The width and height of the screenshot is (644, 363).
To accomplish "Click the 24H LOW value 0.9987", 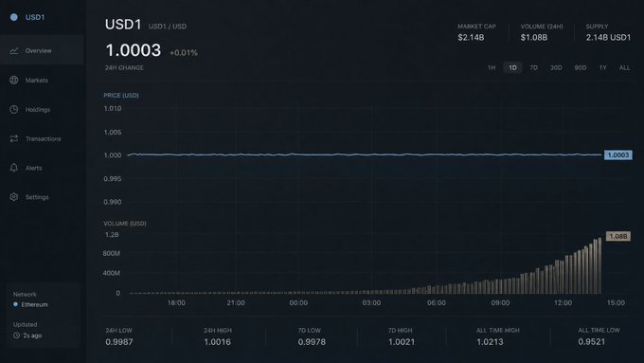I will pos(119,341).
